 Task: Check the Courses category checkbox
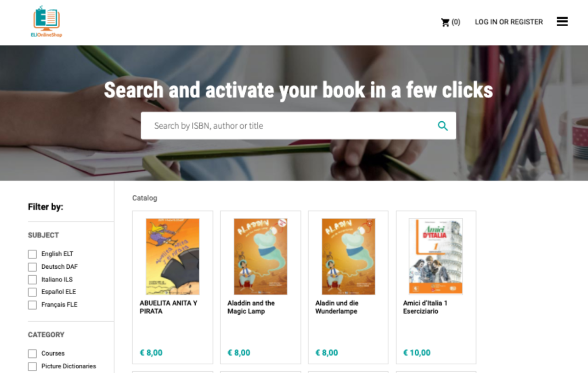(x=32, y=354)
